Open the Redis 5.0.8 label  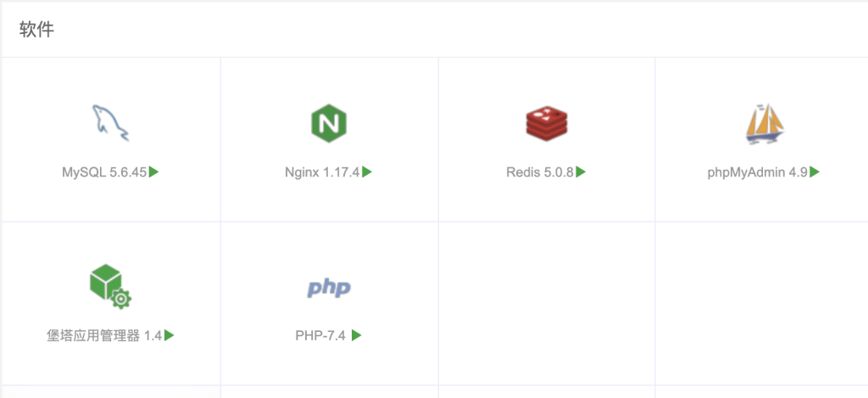[540, 172]
